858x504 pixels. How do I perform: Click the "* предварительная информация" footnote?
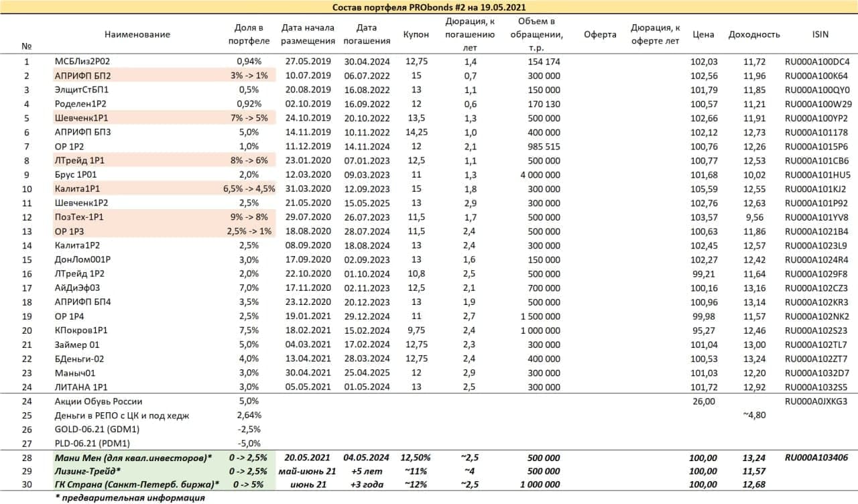129,498
